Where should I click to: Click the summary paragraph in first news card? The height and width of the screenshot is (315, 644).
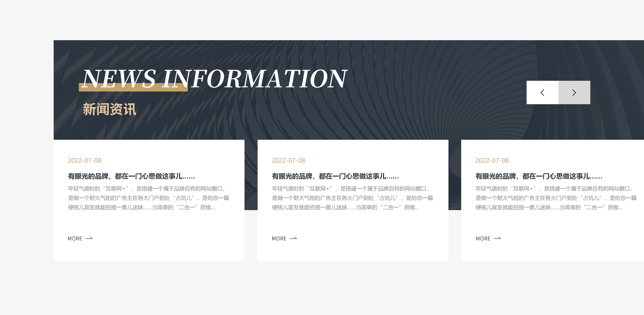click(x=148, y=198)
